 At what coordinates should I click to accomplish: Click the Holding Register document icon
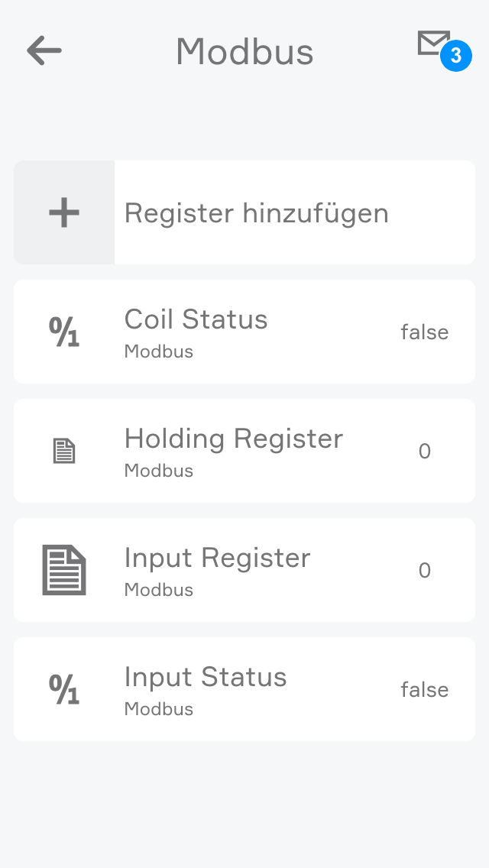[64, 451]
